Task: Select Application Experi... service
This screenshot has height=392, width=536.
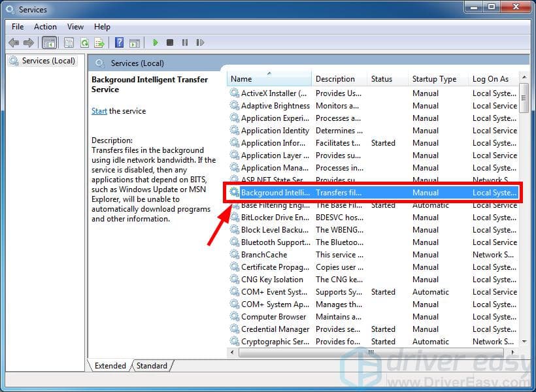Action: click(373, 118)
